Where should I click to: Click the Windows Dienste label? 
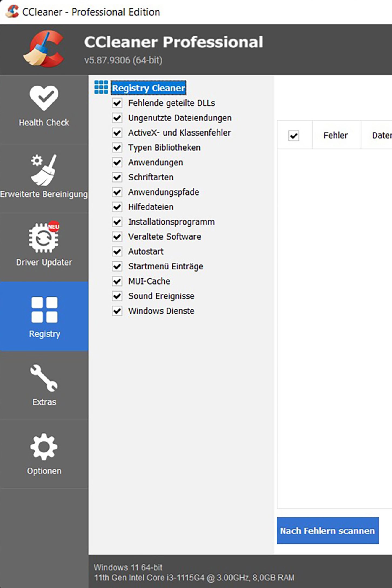[161, 311]
